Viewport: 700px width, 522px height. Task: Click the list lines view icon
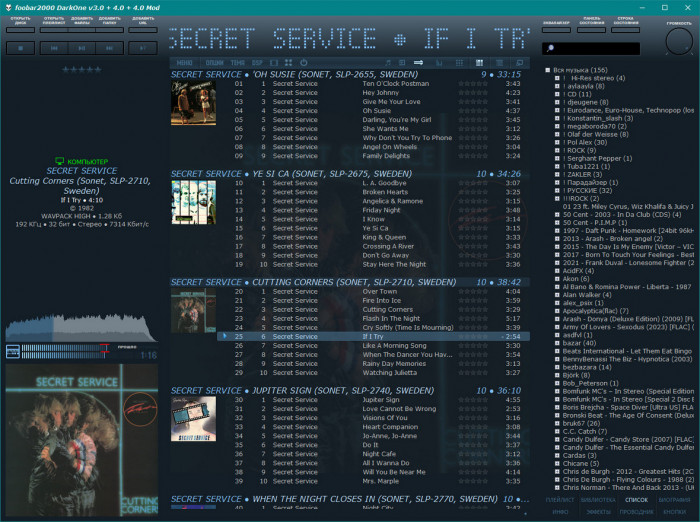500,63
